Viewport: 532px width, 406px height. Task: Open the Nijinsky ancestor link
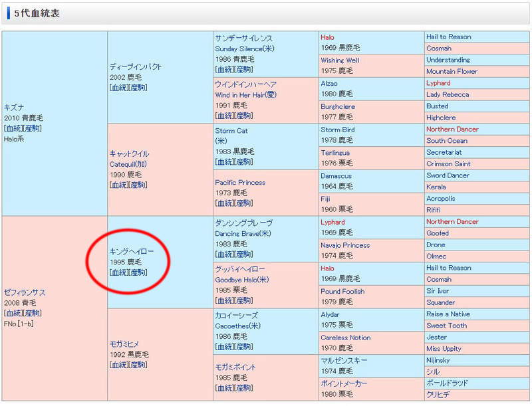point(442,360)
